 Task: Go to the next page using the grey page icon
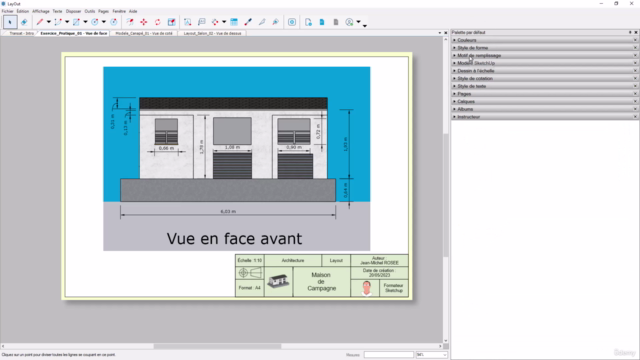pos(336,22)
